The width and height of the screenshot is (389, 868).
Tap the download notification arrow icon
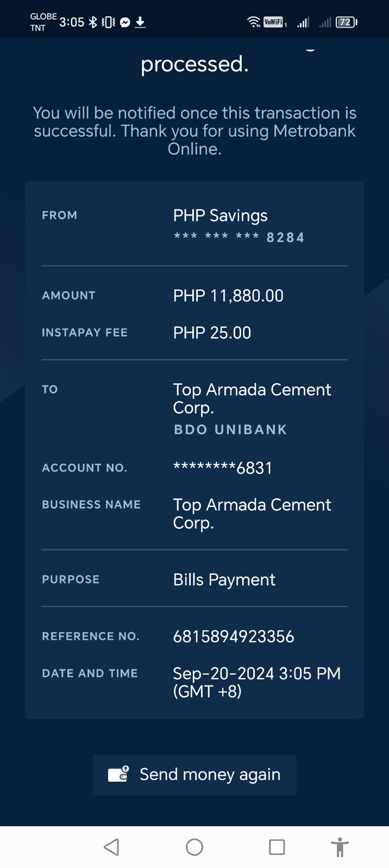pos(140,22)
